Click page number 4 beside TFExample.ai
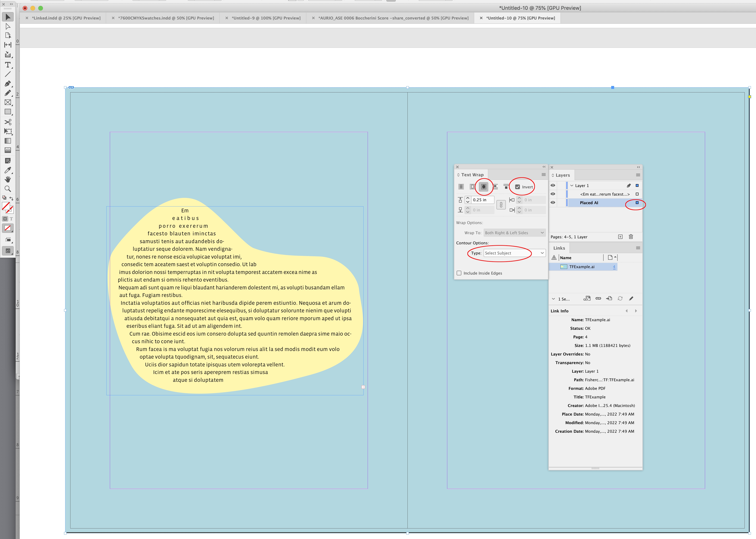This screenshot has width=756, height=539. click(x=614, y=267)
